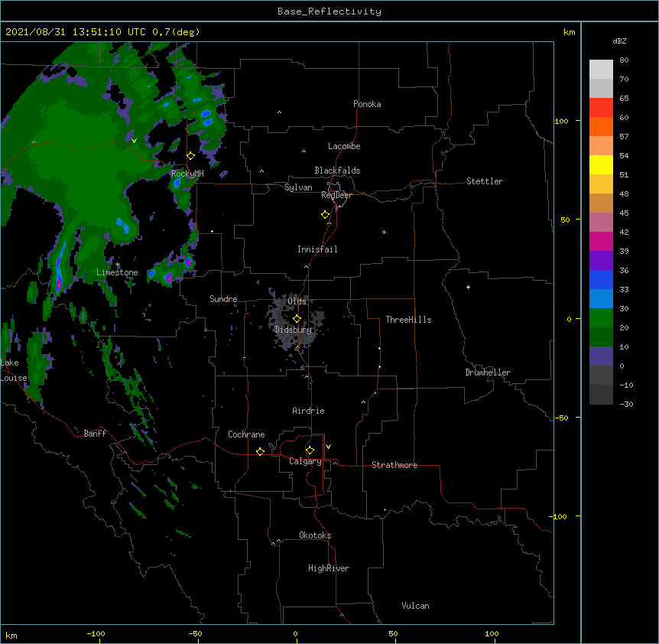The width and height of the screenshot is (659, 644).
Task: Click the Blackfalds city label
Action: click(337, 171)
